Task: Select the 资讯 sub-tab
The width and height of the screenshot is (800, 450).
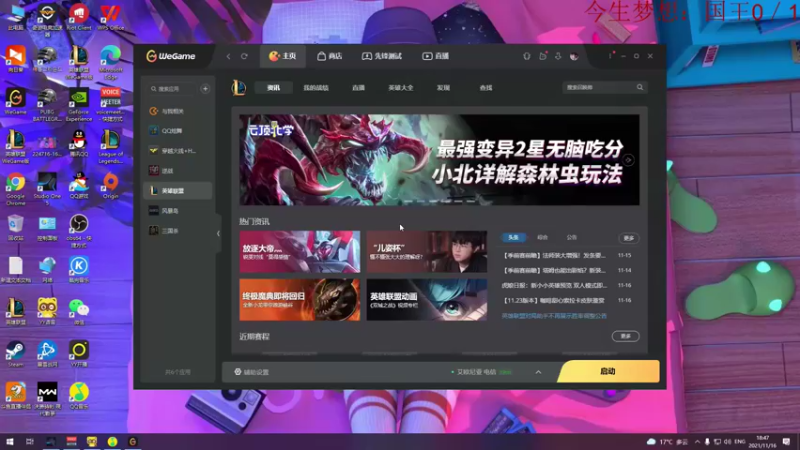Action: tap(273, 88)
